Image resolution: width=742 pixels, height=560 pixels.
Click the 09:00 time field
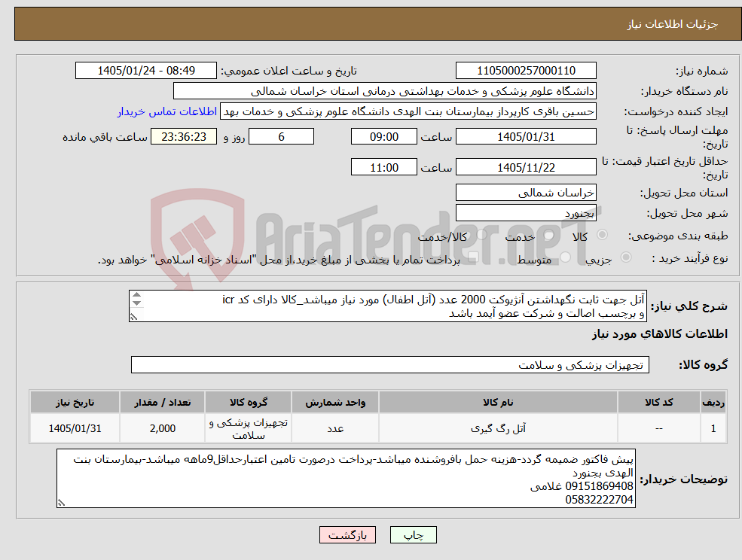click(383, 137)
